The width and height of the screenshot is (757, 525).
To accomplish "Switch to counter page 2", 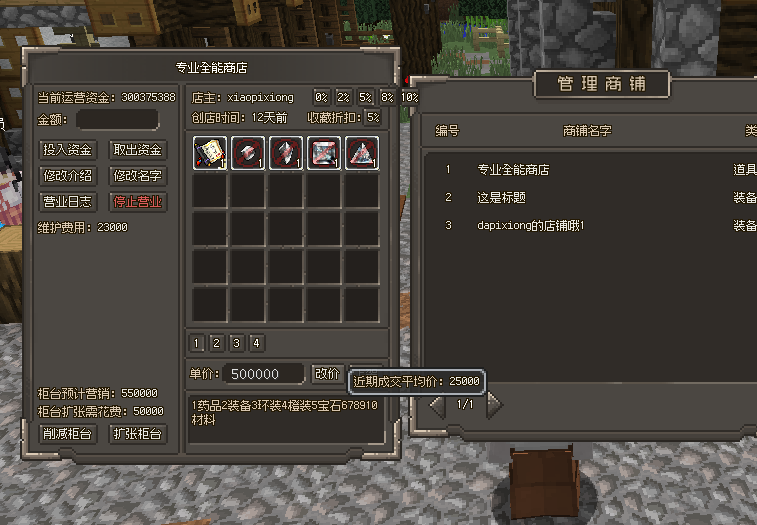I will click(x=216, y=343).
